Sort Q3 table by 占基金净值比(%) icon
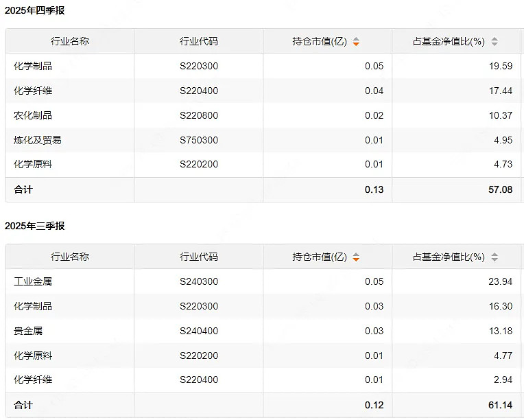 (x=495, y=257)
